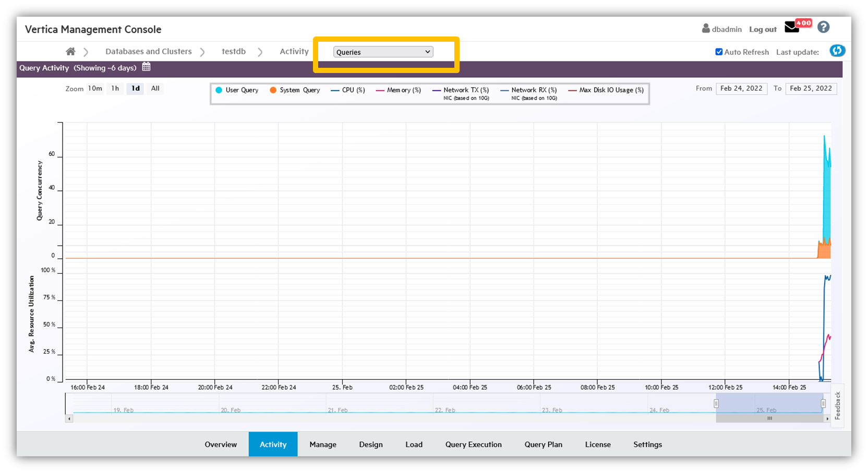The height and width of the screenshot is (473, 868).
Task: Click the home icon in breadcrumb
Action: (x=70, y=51)
